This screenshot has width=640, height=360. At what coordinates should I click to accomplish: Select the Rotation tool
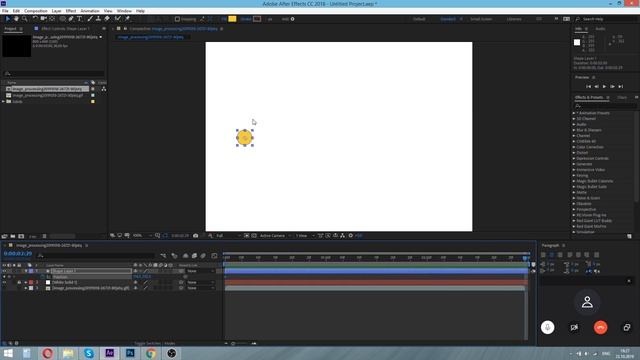(x=35, y=19)
